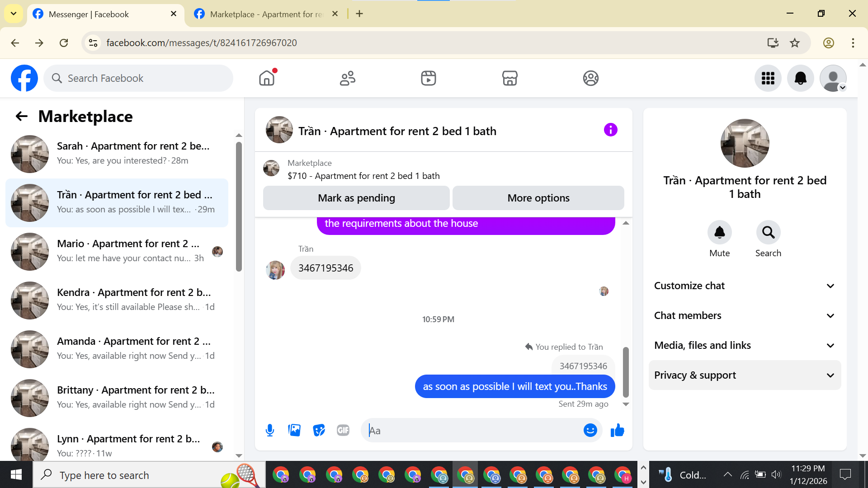
Task: Send a thumbs-up like
Action: (617, 430)
